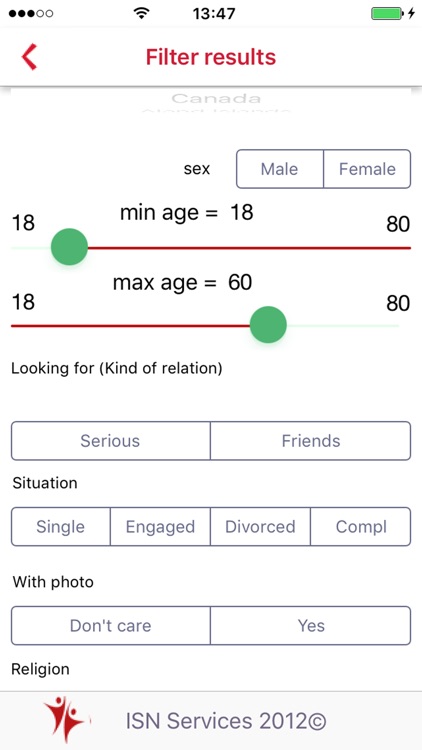
Task: Tap the ISN Services 2012 footer text
Action: pos(226,721)
